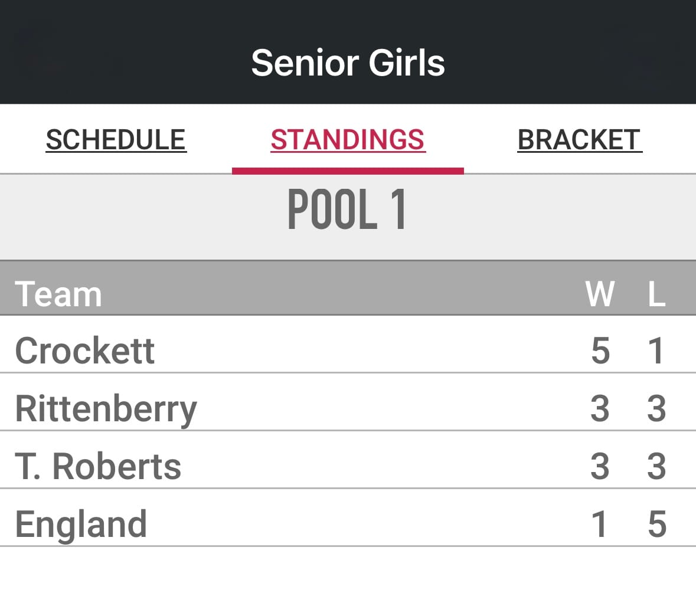Select the Crockett team name
The image size is (696, 616).
84,350
